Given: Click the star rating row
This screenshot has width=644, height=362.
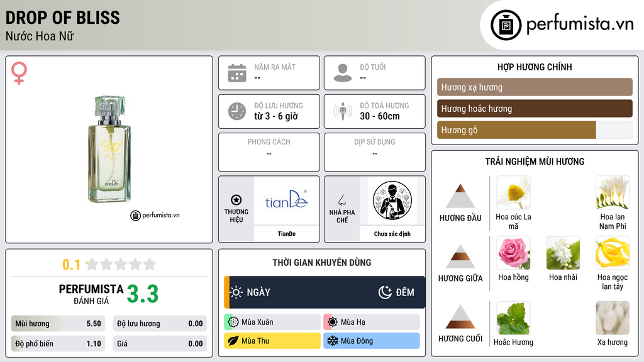Looking at the screenshot, I should click(x=121, y=264).
